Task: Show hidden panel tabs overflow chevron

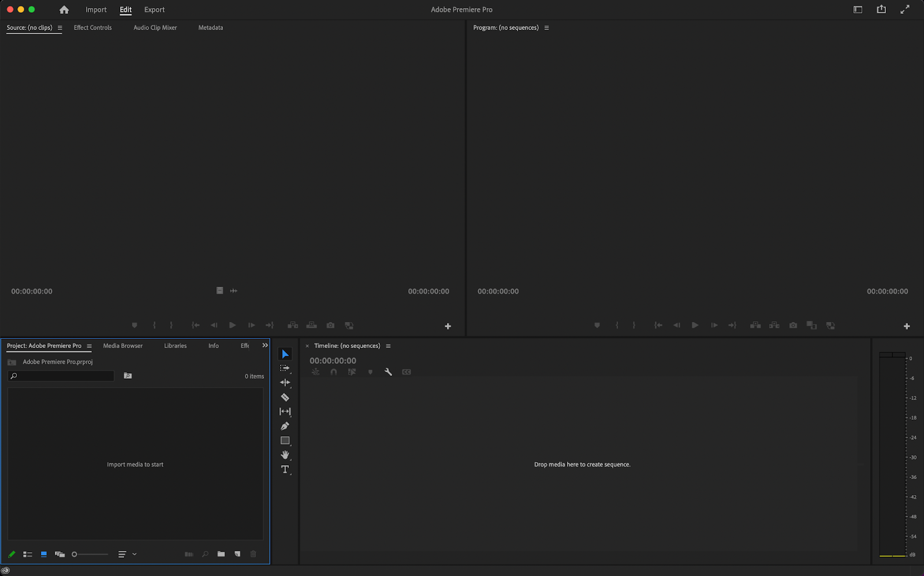Action: tap(265, 345)
